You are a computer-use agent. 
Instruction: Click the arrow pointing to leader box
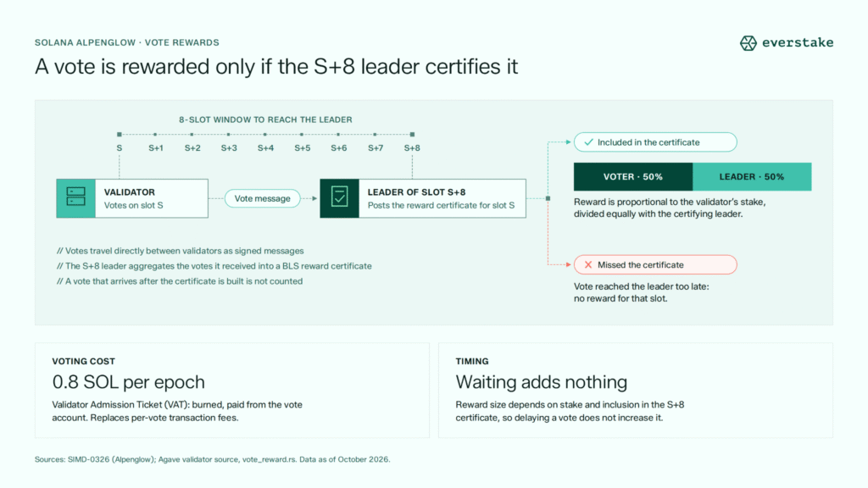coord(314,198)
